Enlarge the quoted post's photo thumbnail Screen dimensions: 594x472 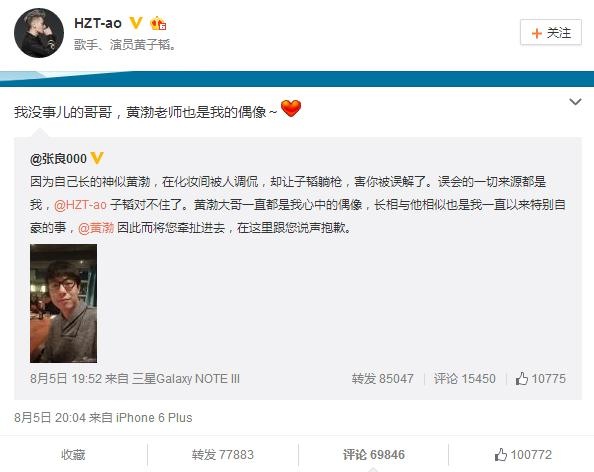[x=64, y=303]
